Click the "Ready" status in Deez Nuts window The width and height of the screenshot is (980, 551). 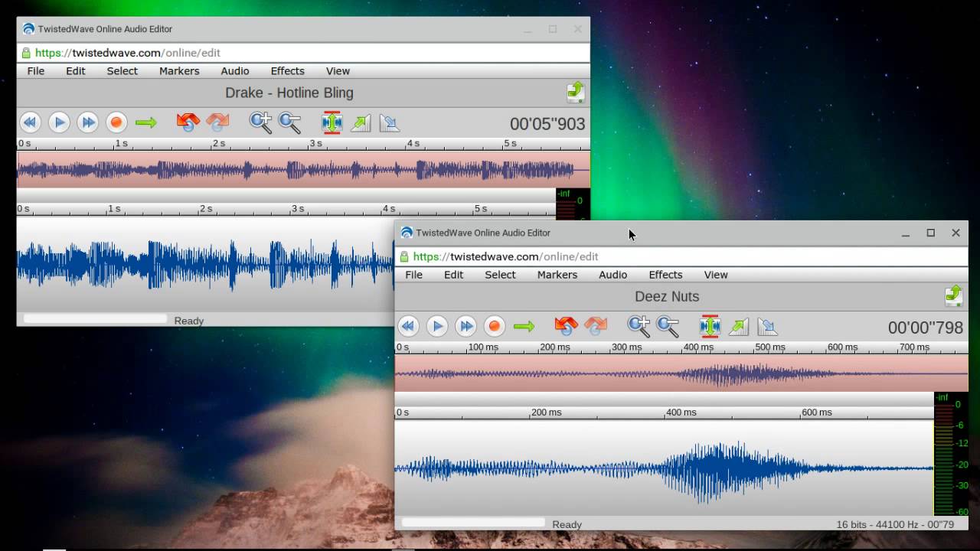point(567,524)
